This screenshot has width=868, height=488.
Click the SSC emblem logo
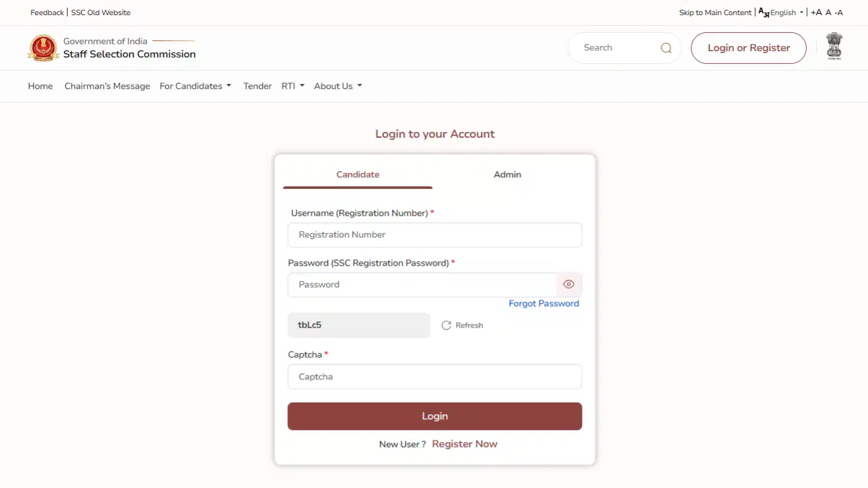click(44, 48)
